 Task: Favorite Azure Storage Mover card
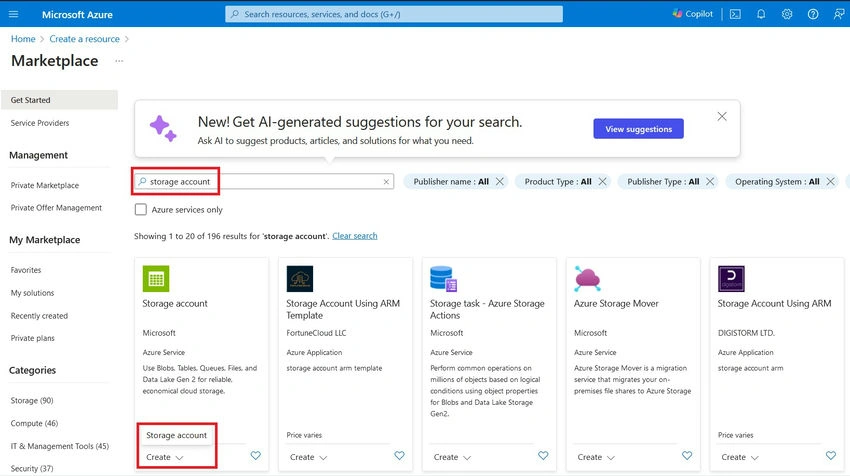[x=687, y=455]
